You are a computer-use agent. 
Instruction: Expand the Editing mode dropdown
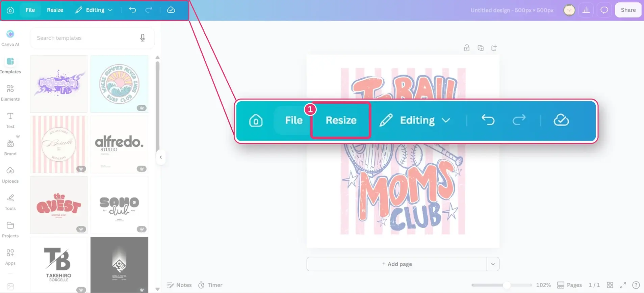(94, 10)
